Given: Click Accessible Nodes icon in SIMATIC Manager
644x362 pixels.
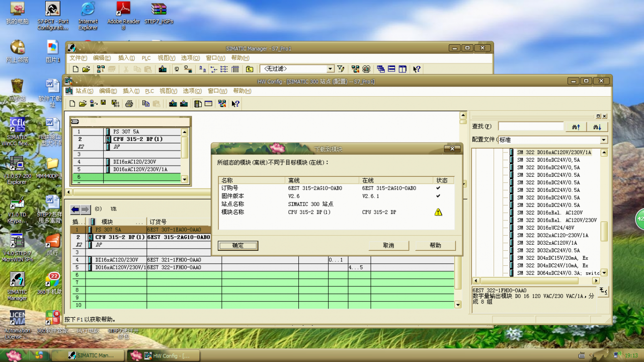Looking at the screenshot, I should coord(101,69).
